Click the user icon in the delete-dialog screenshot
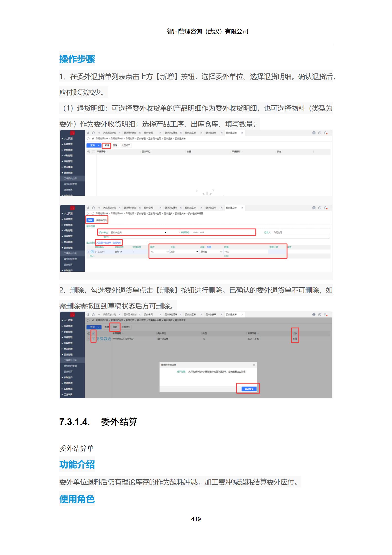This screenshot has width=392, height=555. (326, 315)
